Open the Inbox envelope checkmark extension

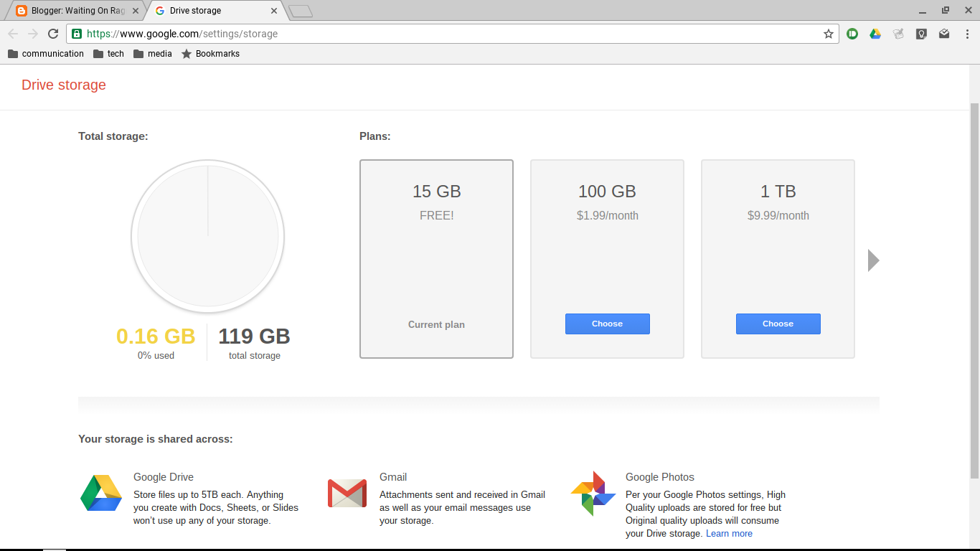pyautogui.click(x=944, y=34)
